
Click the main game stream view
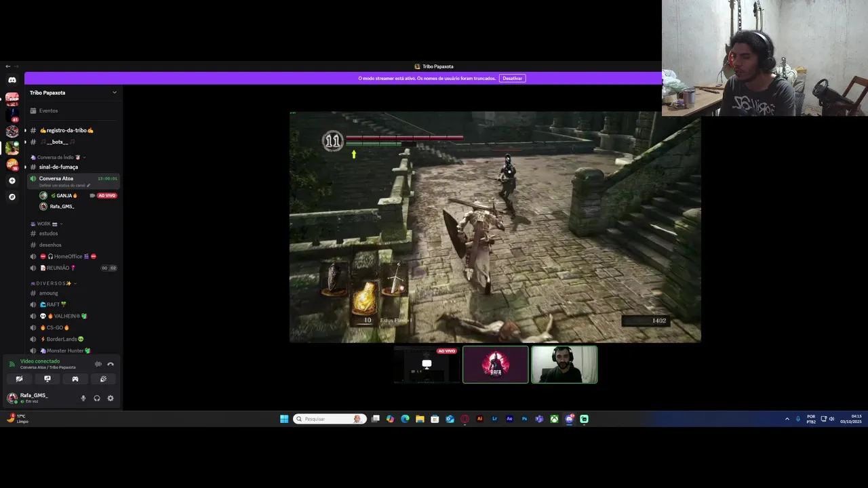pos(495,227)
